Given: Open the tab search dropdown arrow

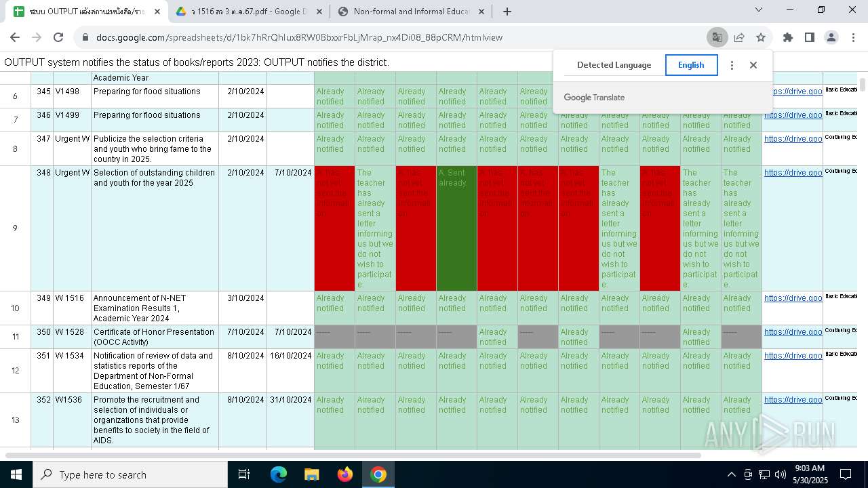Looking at the screenshot, I should 759,10.
